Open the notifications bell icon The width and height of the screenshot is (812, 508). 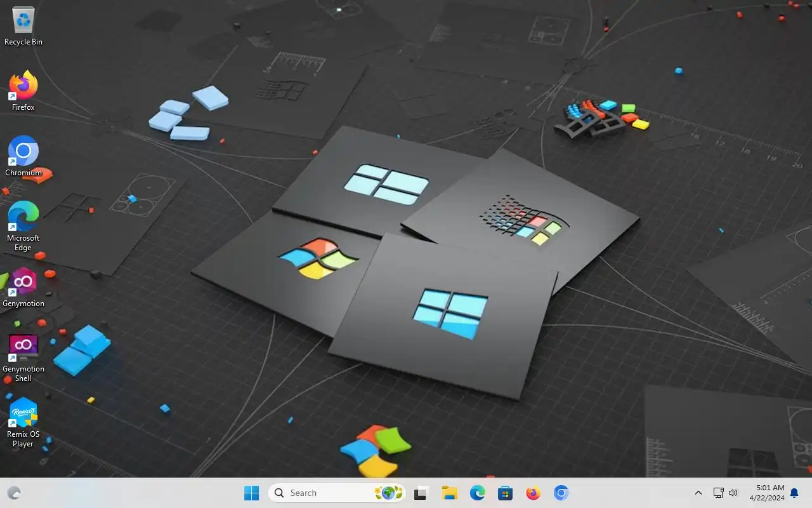(794, 493)
